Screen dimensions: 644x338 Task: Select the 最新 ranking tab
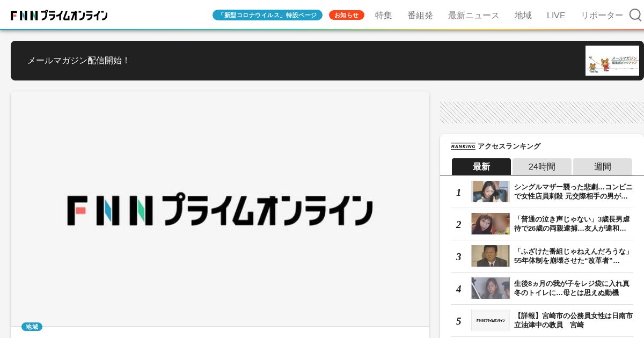coord(481,166)
